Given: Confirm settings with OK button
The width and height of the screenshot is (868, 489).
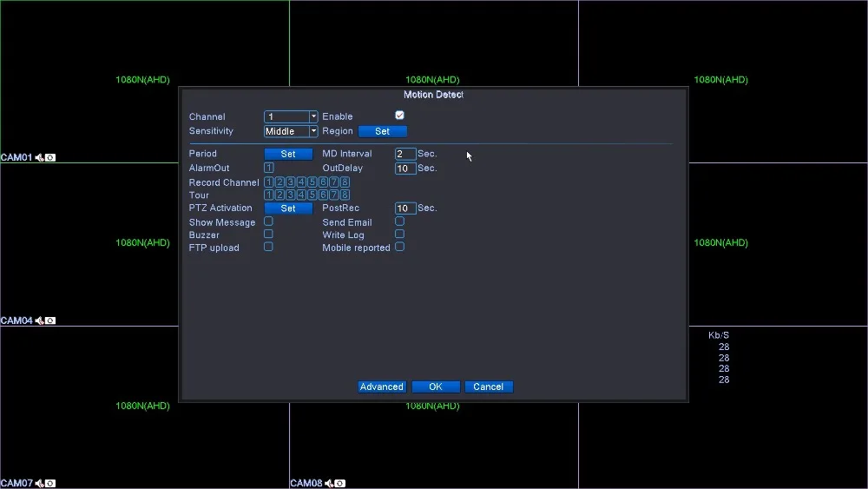Looking at the screenshot, I should click(x=436, y=387).
